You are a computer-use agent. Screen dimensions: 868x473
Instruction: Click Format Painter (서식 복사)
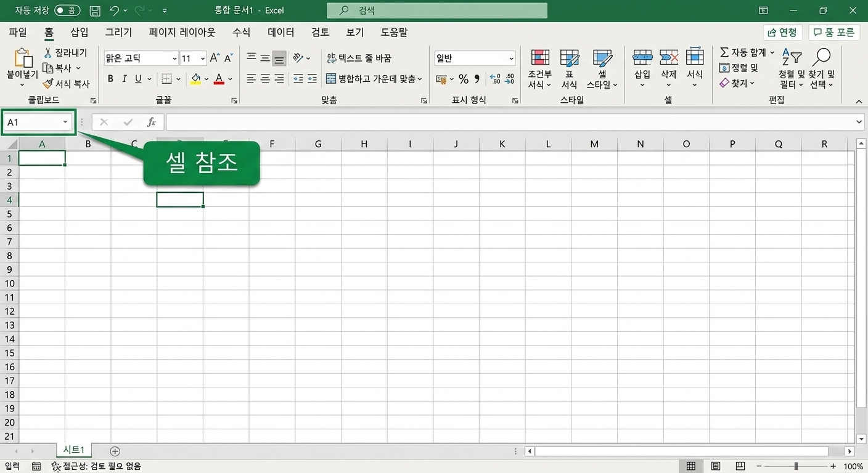pyautogui.click(x=65, y=84)
